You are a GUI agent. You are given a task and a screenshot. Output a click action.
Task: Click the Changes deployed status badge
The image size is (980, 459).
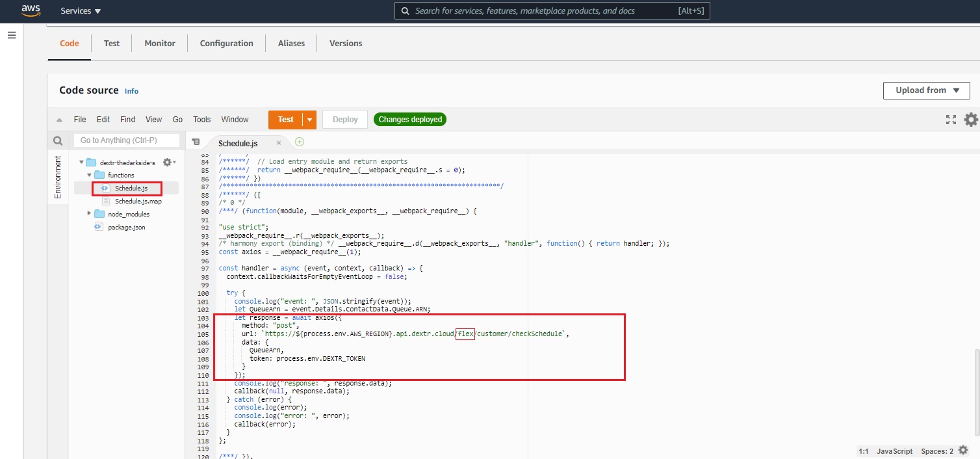tap(410, 120)
